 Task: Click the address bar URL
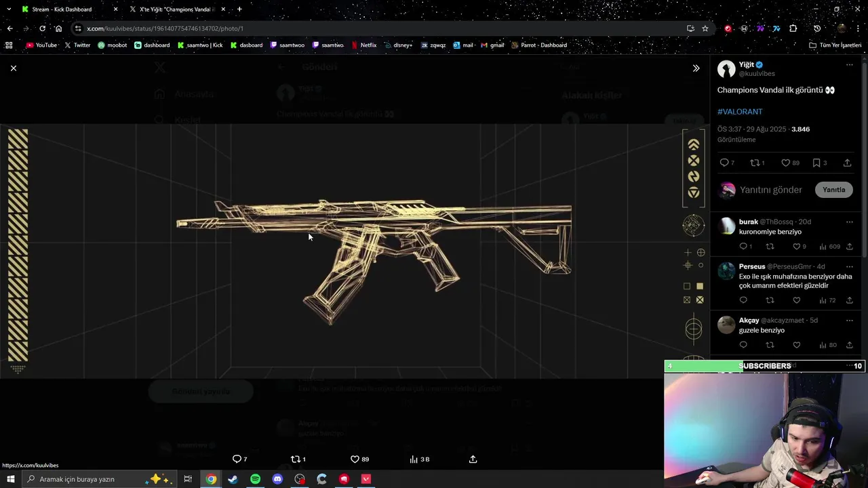165,28
